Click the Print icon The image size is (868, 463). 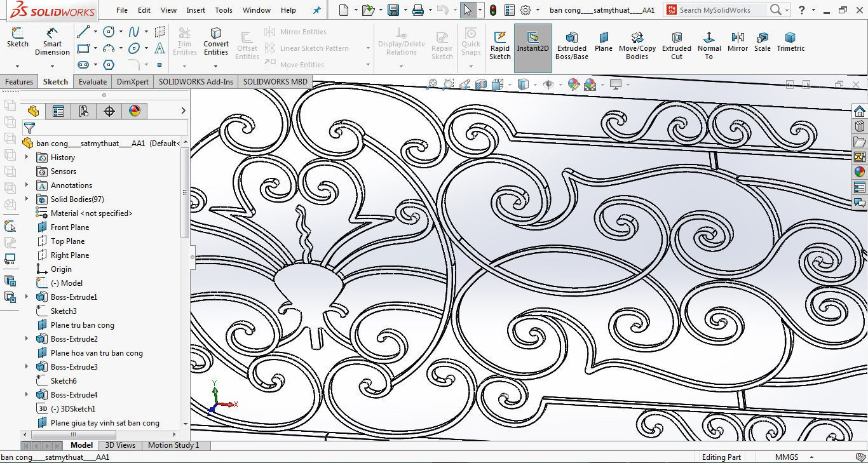tap(417, 10)
